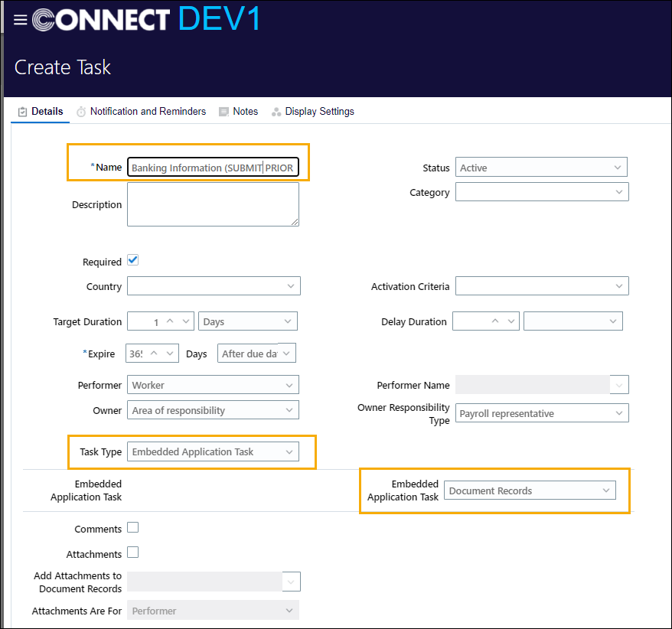Open Target Duration units dropdown showing Days
672x629 pixels.
pyautogui.click(x=248, y=321)
